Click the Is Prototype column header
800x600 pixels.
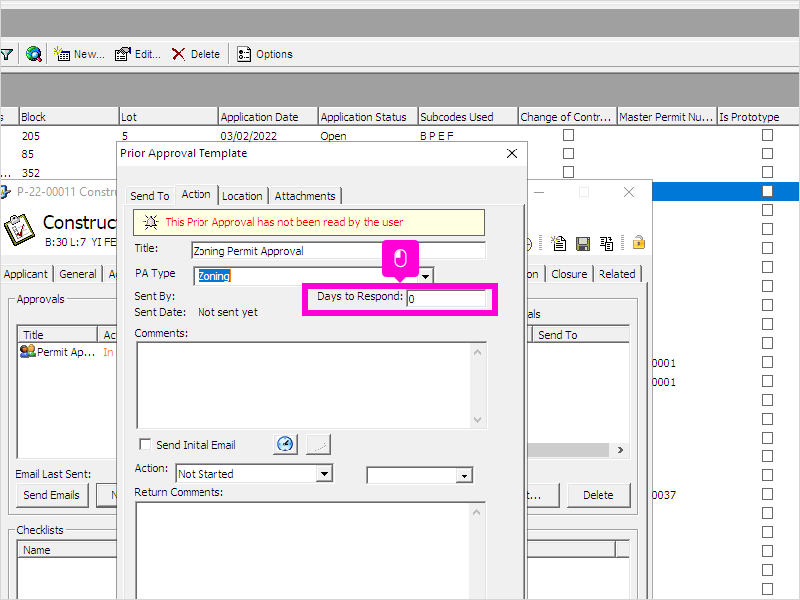[758, 117]
